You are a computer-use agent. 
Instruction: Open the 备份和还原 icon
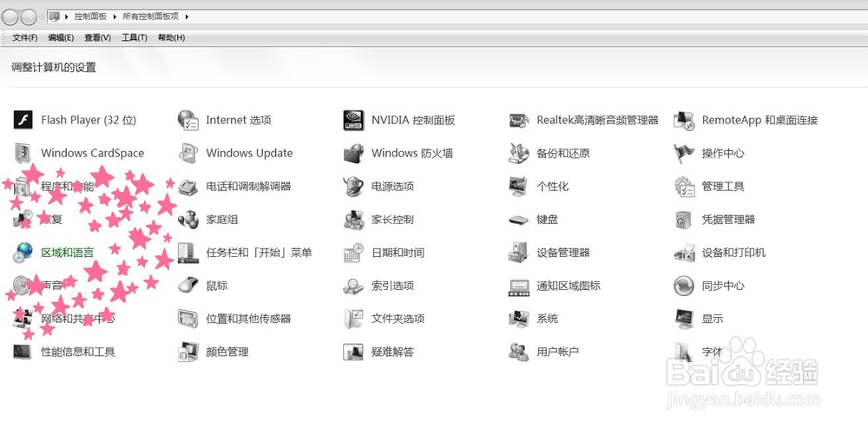(x=519, y=153)
